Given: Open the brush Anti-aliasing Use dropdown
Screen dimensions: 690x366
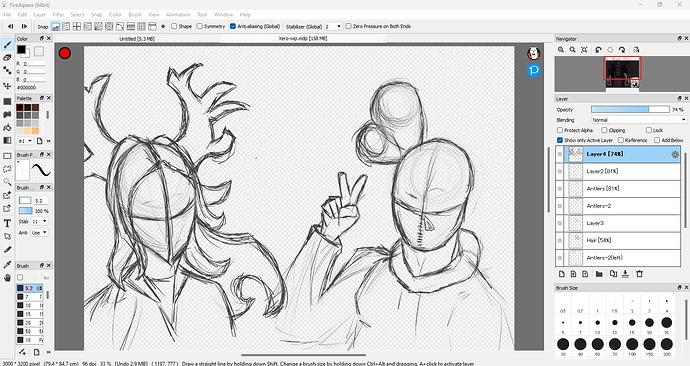Looking at the screenshot, I should [x=39, y=233].
